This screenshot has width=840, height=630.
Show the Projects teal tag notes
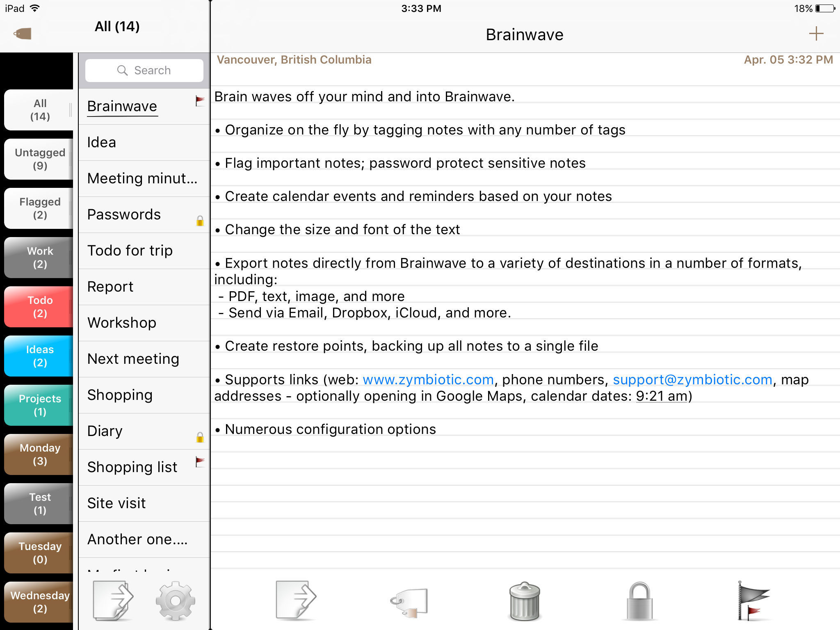[x=39, y=405]
